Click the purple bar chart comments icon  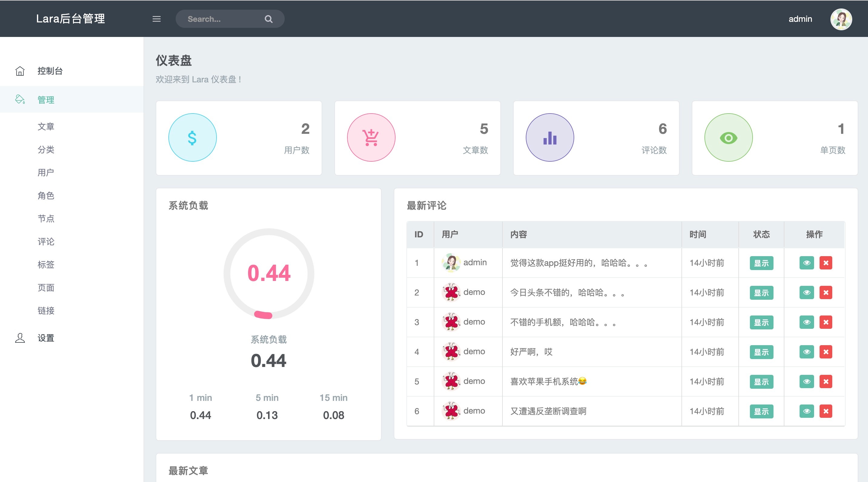(550, 137)
